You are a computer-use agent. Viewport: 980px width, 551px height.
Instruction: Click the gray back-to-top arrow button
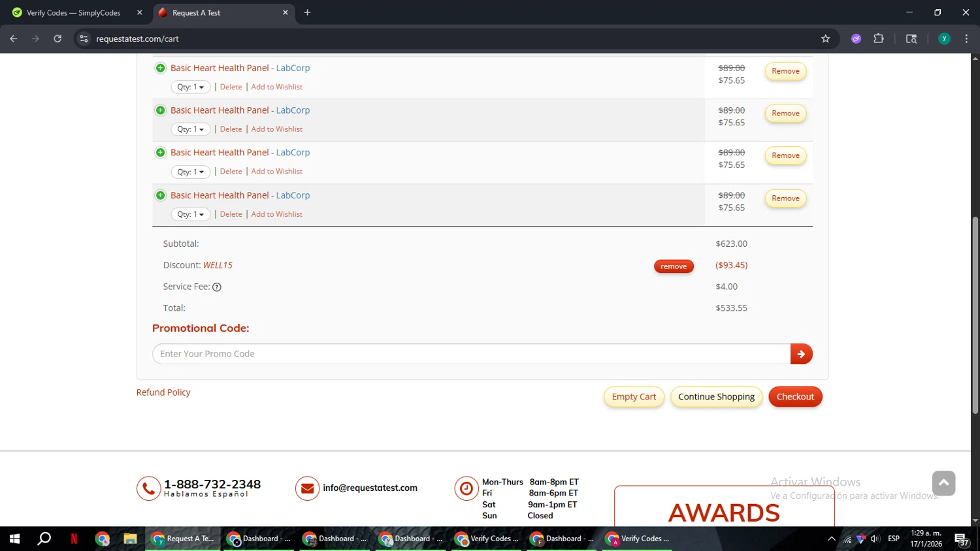tap(943, 483)
